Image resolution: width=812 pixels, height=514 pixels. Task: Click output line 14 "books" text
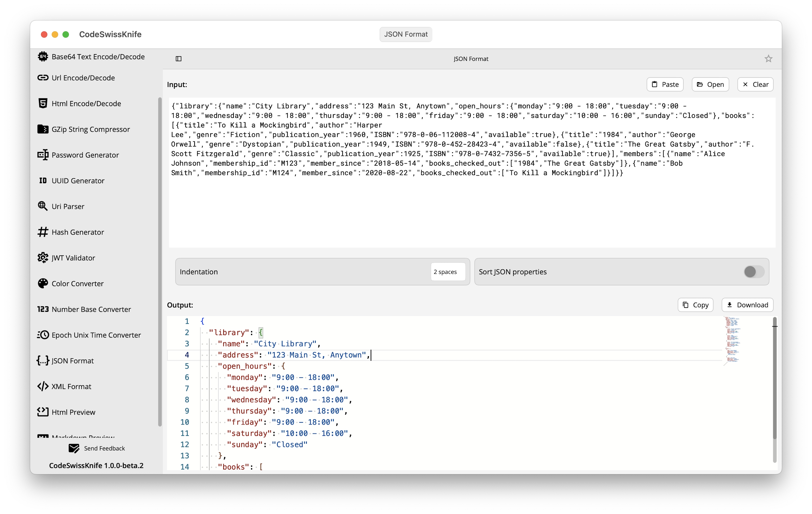click(233, 467)
